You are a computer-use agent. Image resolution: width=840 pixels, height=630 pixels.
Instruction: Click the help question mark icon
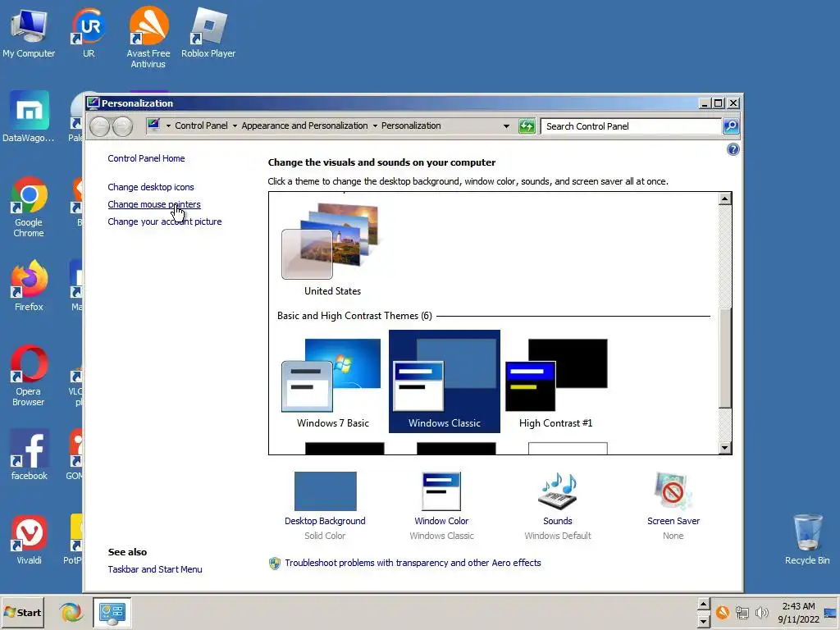733,149
